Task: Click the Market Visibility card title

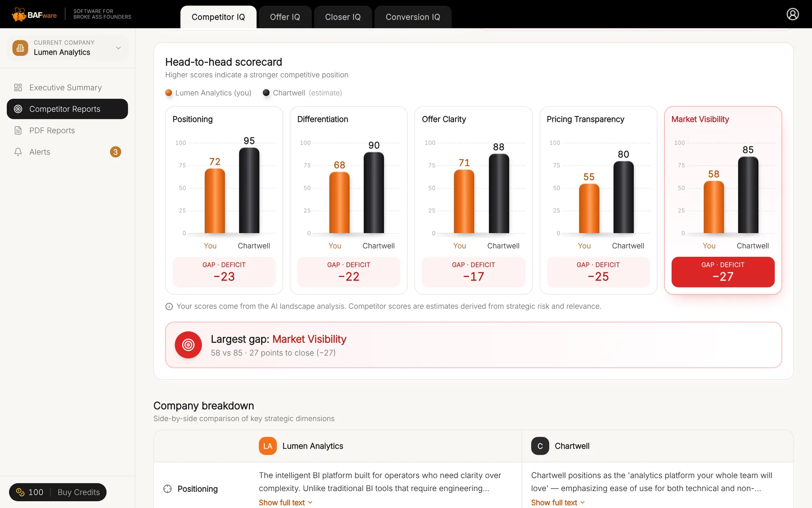Action: (x=700, y=119)
